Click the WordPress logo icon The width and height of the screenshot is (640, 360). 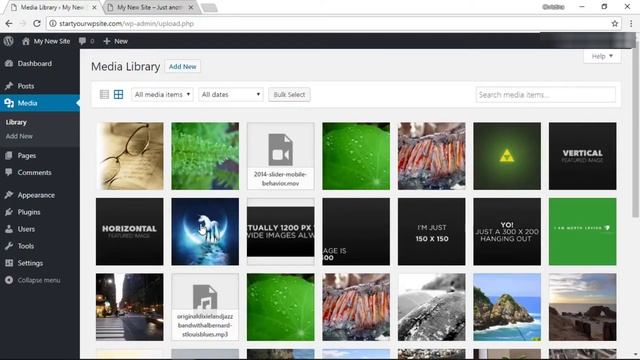pyautogui.click(x=8, y=41)
